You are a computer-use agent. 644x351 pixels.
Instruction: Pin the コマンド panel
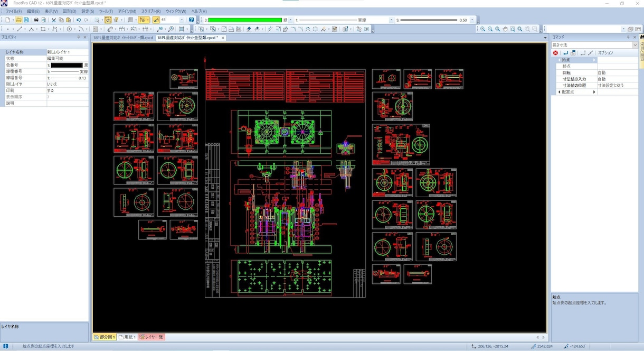pos(628,37)
